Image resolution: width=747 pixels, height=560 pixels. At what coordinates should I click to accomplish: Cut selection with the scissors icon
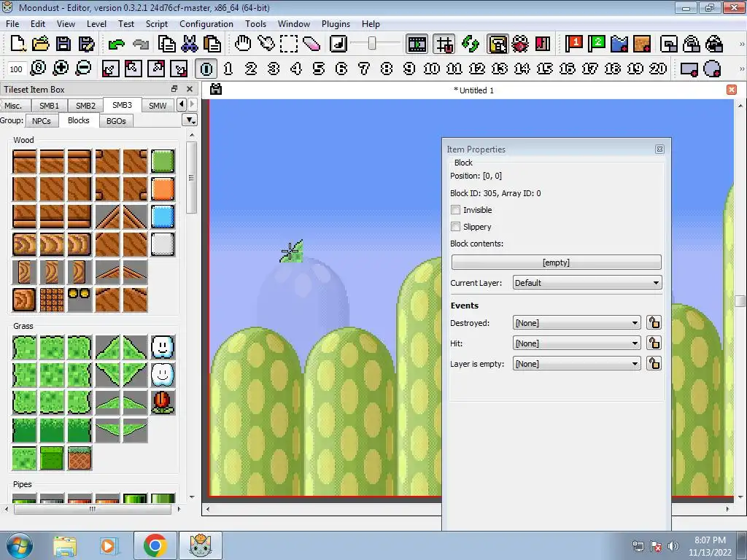(x=190, y=44)
